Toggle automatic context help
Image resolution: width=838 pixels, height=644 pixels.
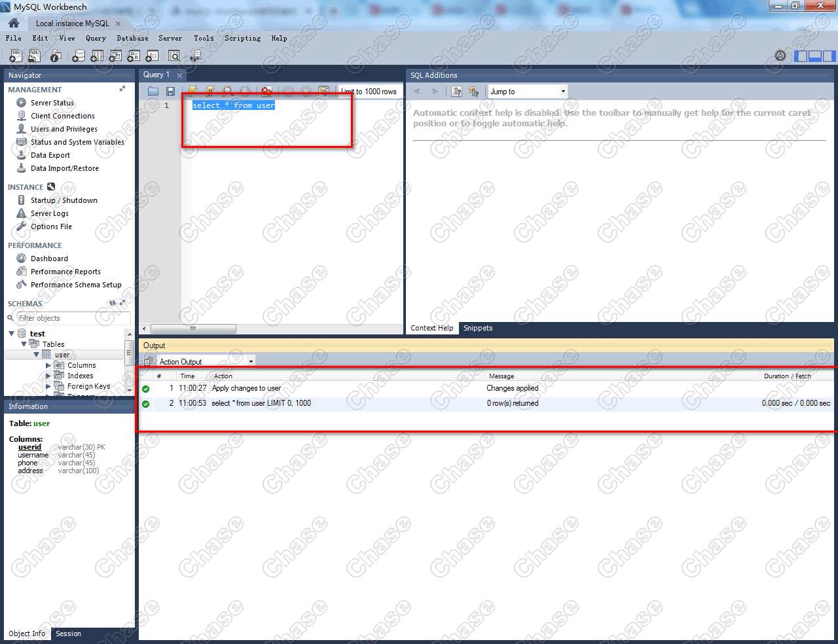(x=474, y=92)
